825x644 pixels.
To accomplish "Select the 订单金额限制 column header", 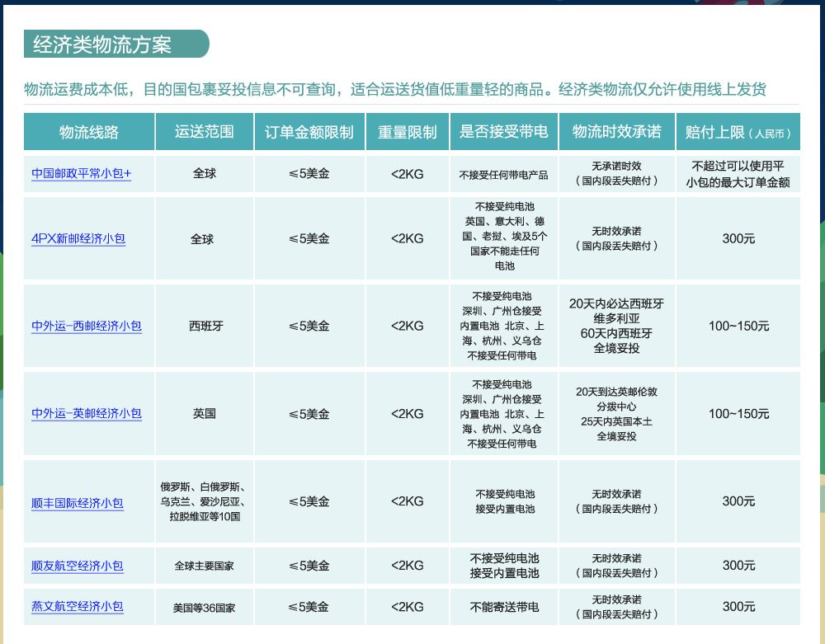I will (x=309, y=131).
